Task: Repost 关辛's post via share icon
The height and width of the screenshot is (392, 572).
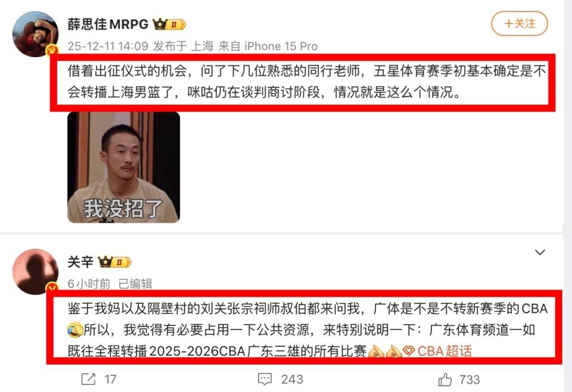Action: pos(88,379)
